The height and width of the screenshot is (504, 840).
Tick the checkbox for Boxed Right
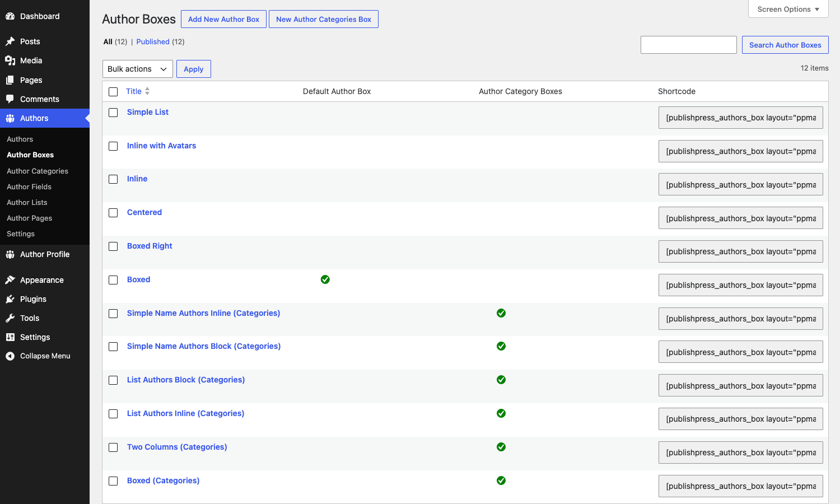(x=113, y=246)
